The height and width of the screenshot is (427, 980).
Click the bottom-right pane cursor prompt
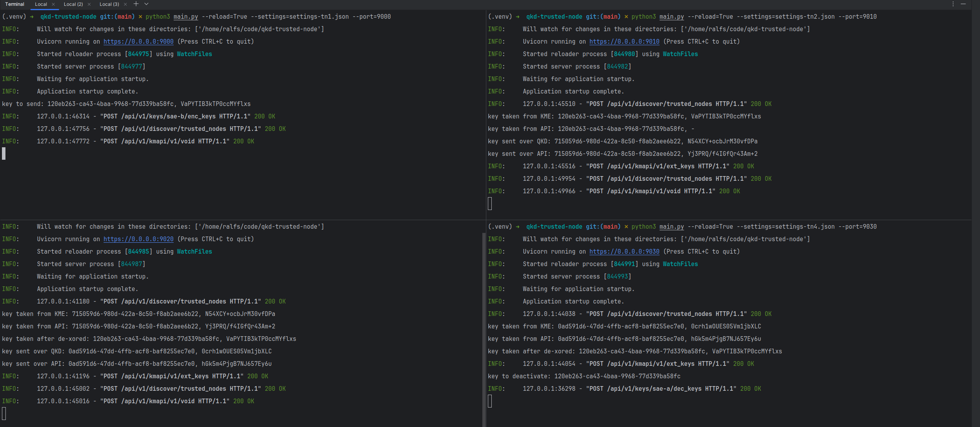(x=490, y=401)
